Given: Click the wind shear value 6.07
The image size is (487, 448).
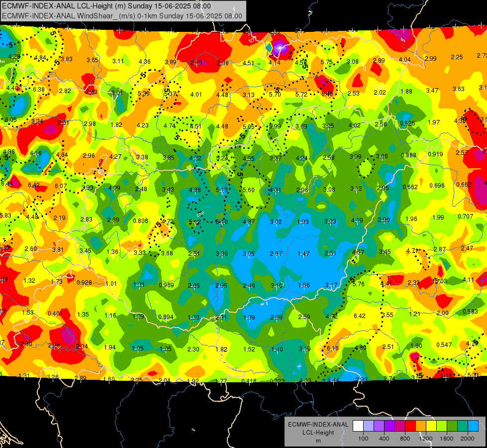Looking at the screenshot, I should pos(61,186).
